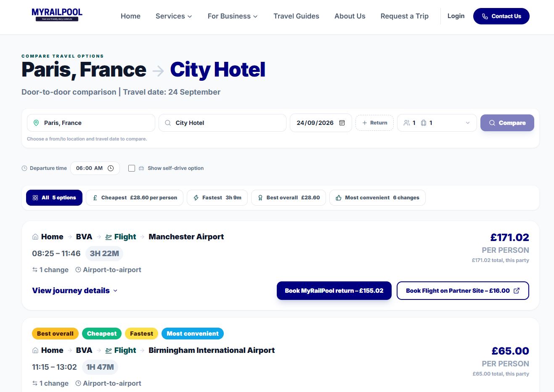Filter by Most convenient 6 changes

tap(377, 198)
